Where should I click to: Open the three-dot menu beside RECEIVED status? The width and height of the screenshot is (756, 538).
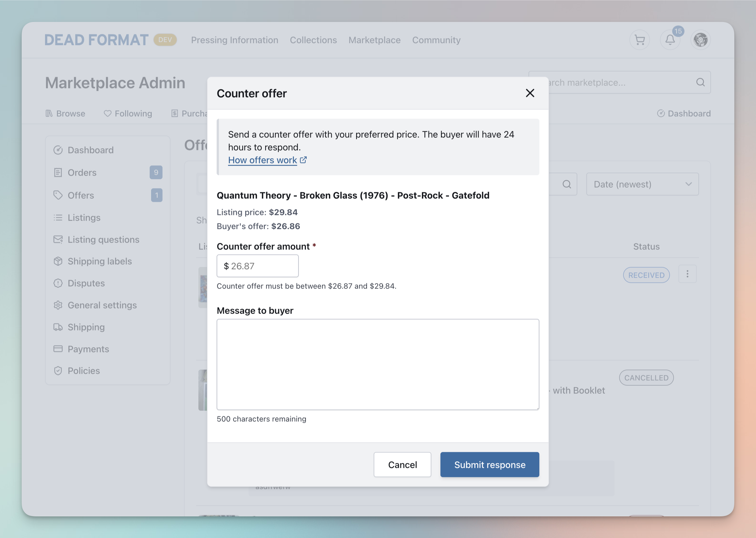pos(688,274)
